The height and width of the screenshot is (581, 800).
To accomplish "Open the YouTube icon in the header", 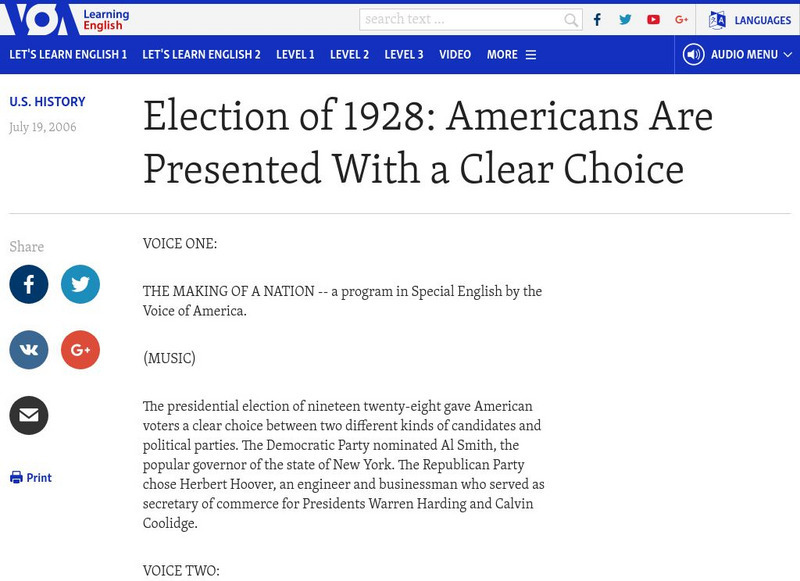I will pyautogui.click(x=653, y=20).
